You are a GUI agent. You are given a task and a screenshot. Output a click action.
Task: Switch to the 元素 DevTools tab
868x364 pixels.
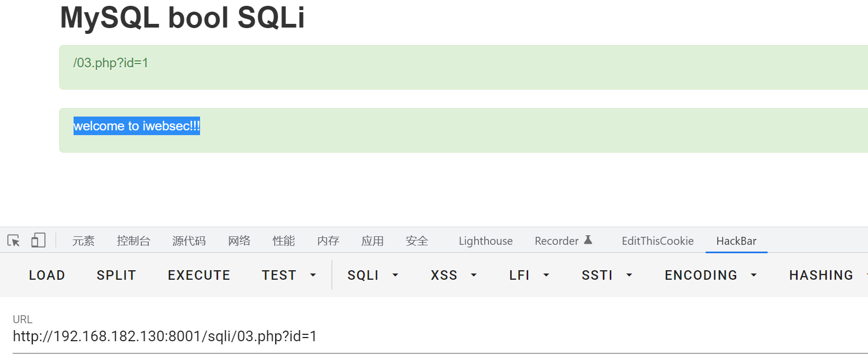83,240
